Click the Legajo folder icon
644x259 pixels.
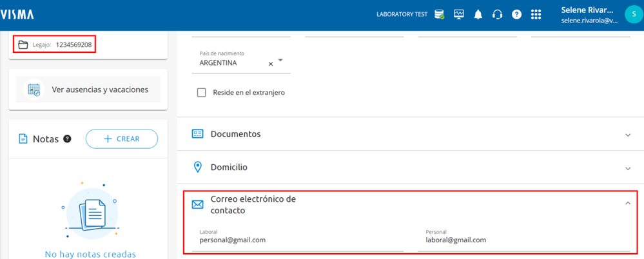(x=23, y=44)
